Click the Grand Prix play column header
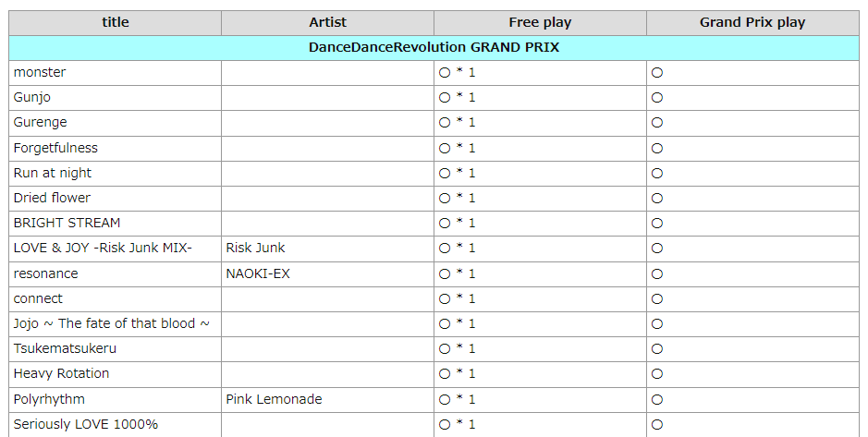 click(752, 22)
